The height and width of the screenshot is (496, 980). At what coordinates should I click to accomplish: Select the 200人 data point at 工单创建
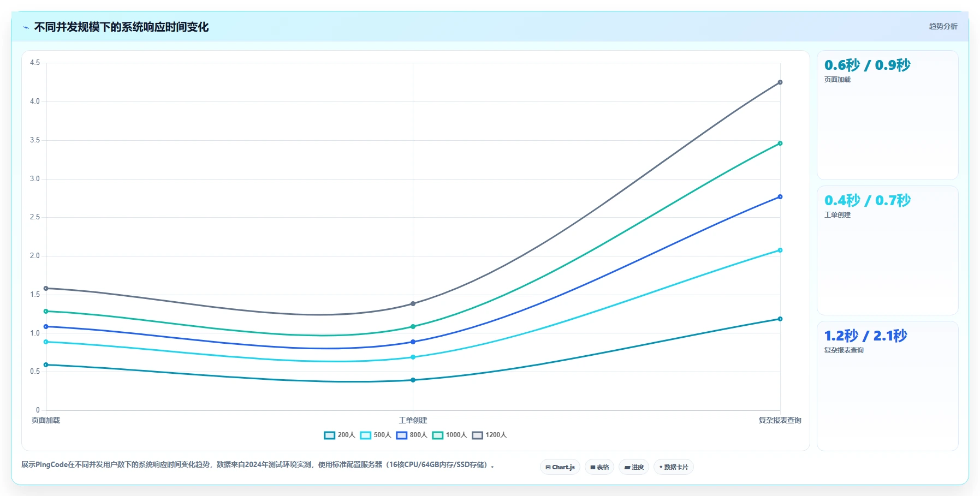[413, 380]
